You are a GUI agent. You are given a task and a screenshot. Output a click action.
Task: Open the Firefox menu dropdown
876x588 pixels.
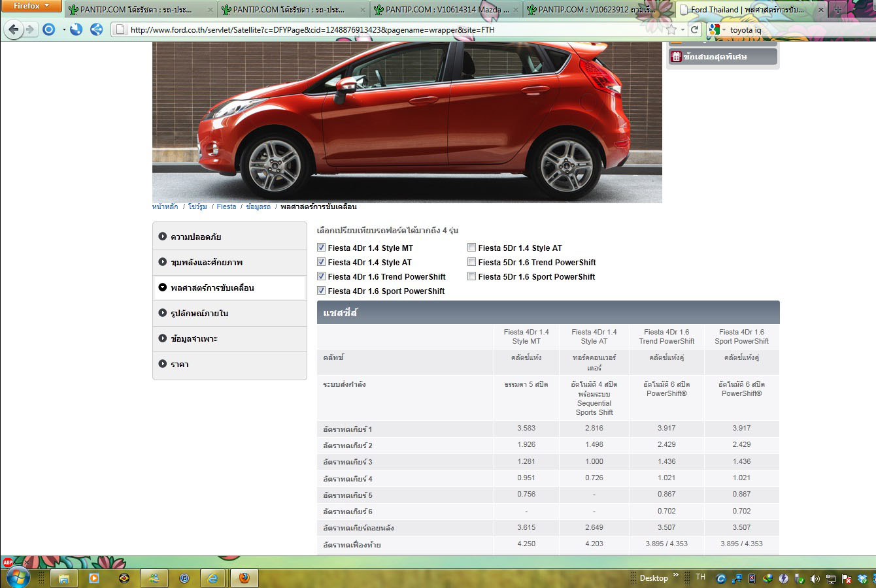tap(31, 6)
